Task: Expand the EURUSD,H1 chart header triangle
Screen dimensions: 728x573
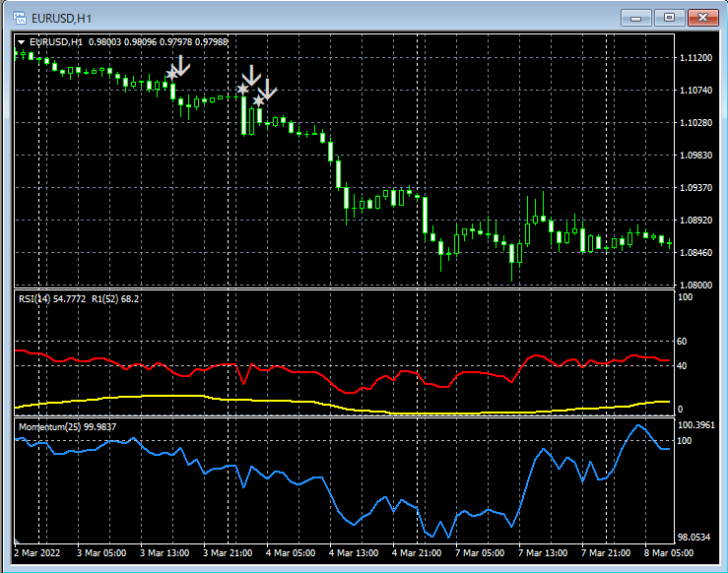Action: tap(21, 42)
